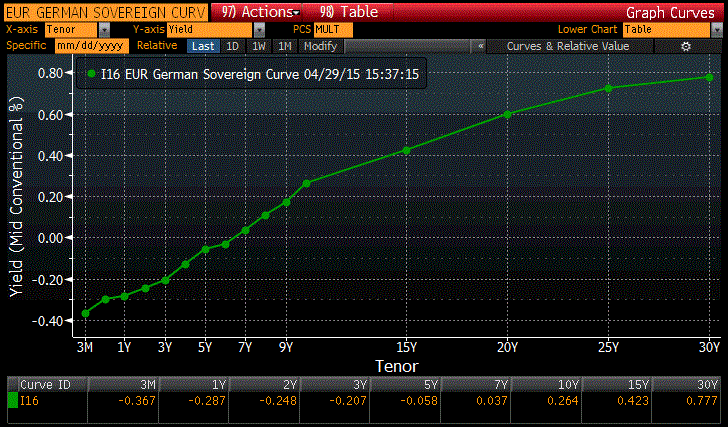Toggle the 1W relative period
This screenshot has height=427, width=728.
[258, 46]
